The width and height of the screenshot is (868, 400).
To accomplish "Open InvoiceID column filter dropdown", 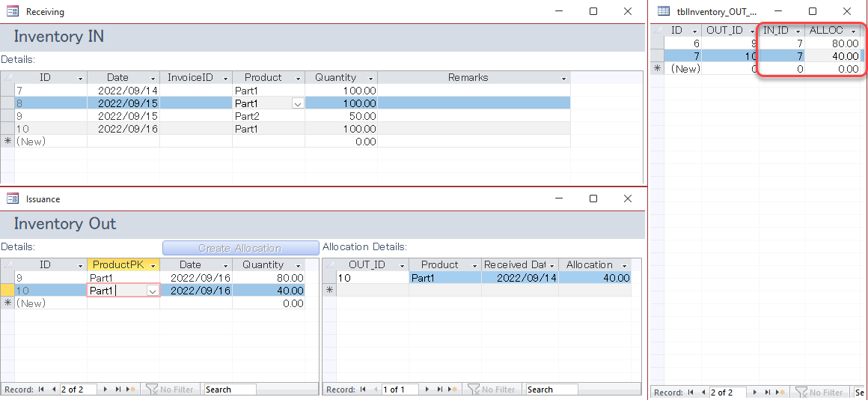I will click(226, 78).
